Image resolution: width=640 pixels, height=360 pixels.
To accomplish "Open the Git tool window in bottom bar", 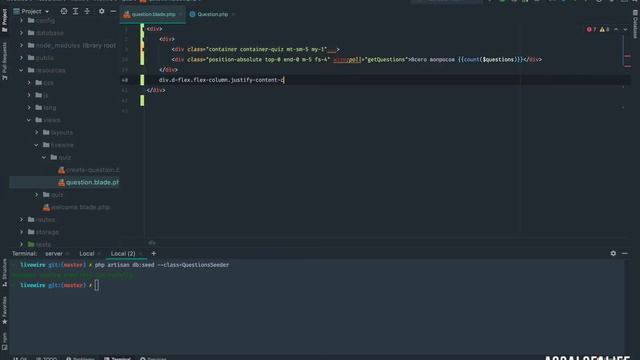I will click(20, 358).
